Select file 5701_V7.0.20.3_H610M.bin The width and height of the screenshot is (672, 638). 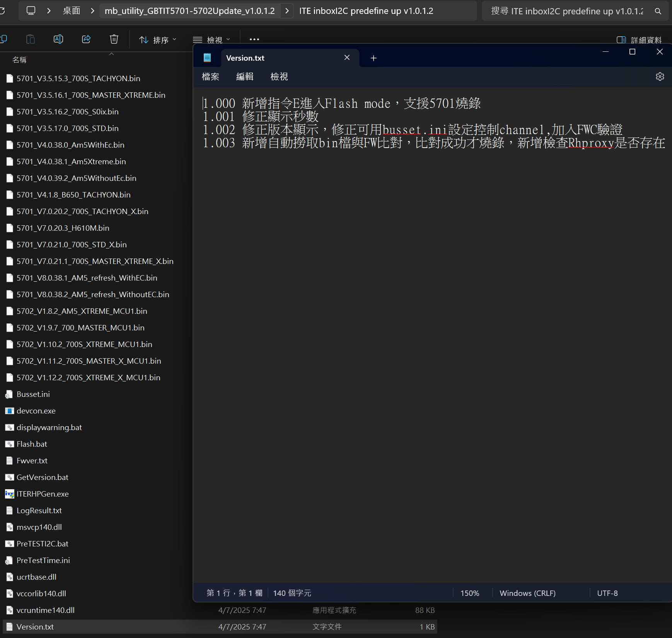63,228
